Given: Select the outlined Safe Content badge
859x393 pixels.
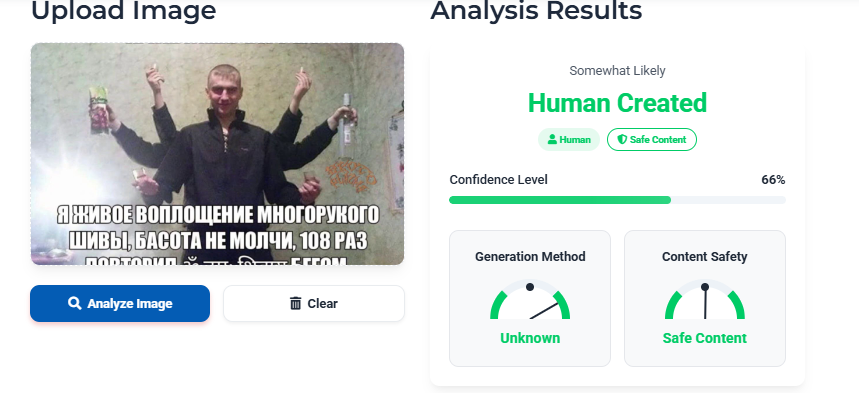Looking at the screenshot, I should (x=652, y=140).
